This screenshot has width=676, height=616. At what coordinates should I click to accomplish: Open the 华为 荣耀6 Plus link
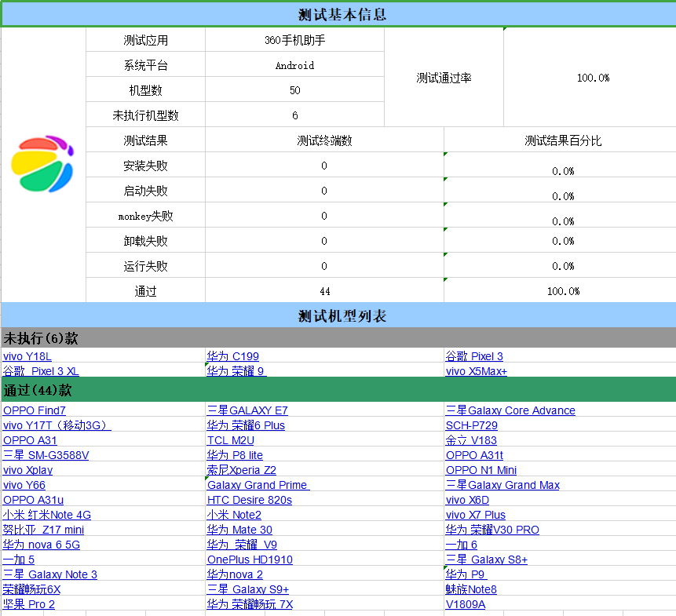(246, 425)
